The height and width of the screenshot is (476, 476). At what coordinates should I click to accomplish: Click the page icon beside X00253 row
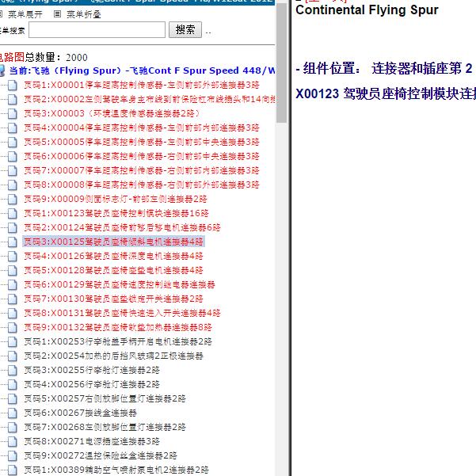click(13, 342)
